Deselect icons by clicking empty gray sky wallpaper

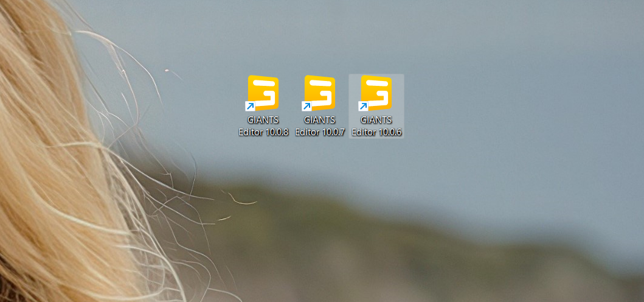pos(517,73)
